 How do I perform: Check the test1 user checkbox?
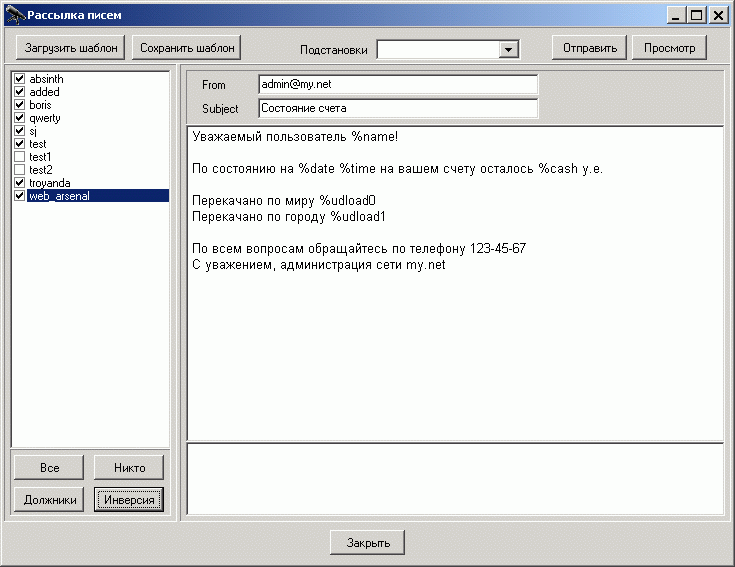(19, 157)
